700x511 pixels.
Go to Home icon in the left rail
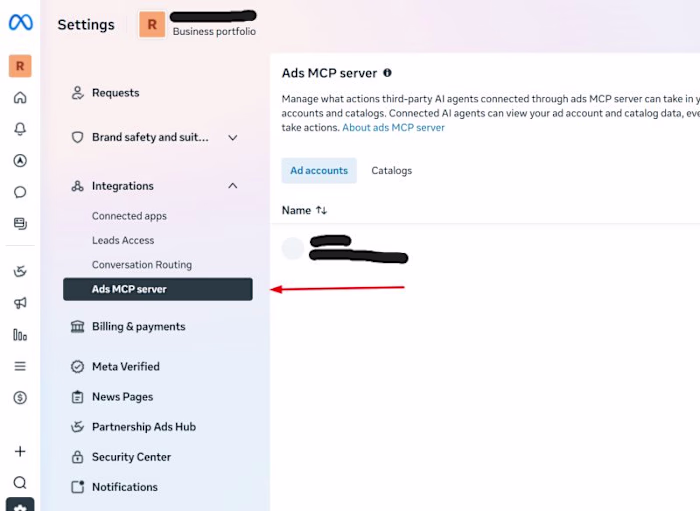coord(20,97)
